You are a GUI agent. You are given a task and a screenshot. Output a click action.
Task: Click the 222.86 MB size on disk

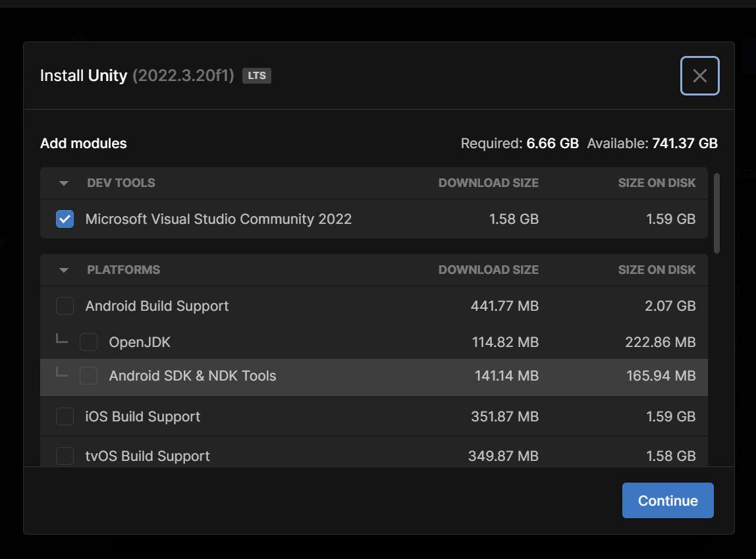(661, 342)
